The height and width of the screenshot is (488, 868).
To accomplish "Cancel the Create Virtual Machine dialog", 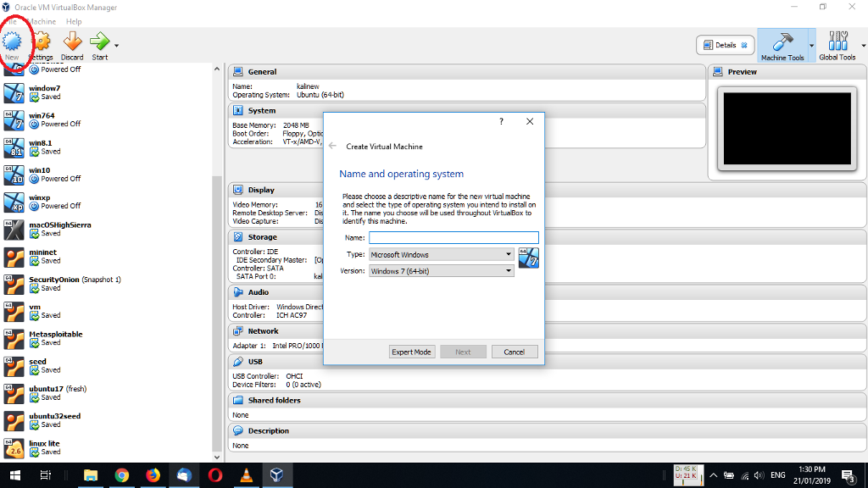I will point(515,351).
